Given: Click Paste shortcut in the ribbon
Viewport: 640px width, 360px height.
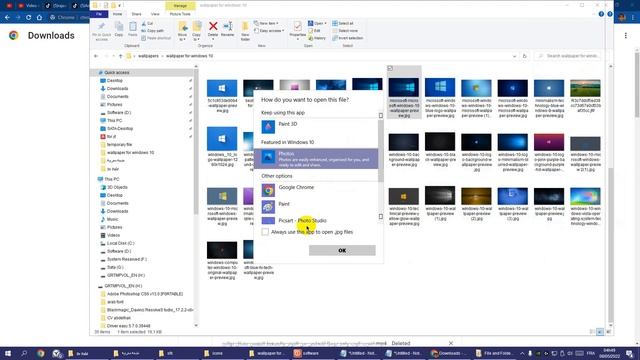Looking at the screenshot, I should point(156,38).
